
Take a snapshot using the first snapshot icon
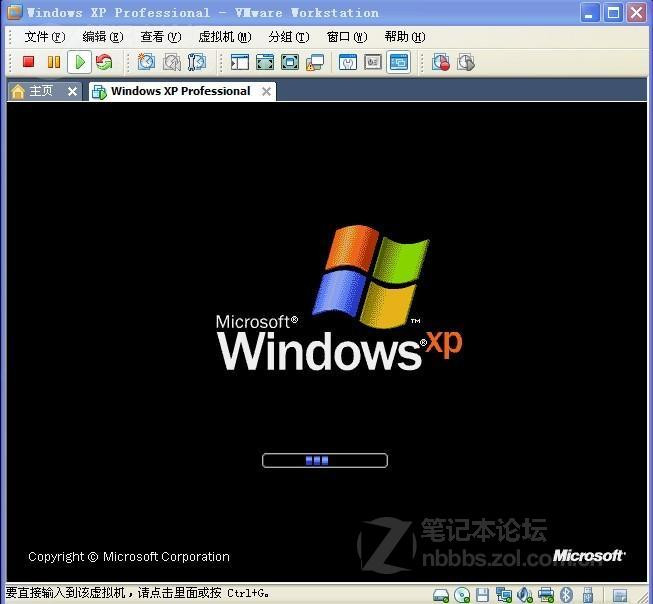[146, 62]
